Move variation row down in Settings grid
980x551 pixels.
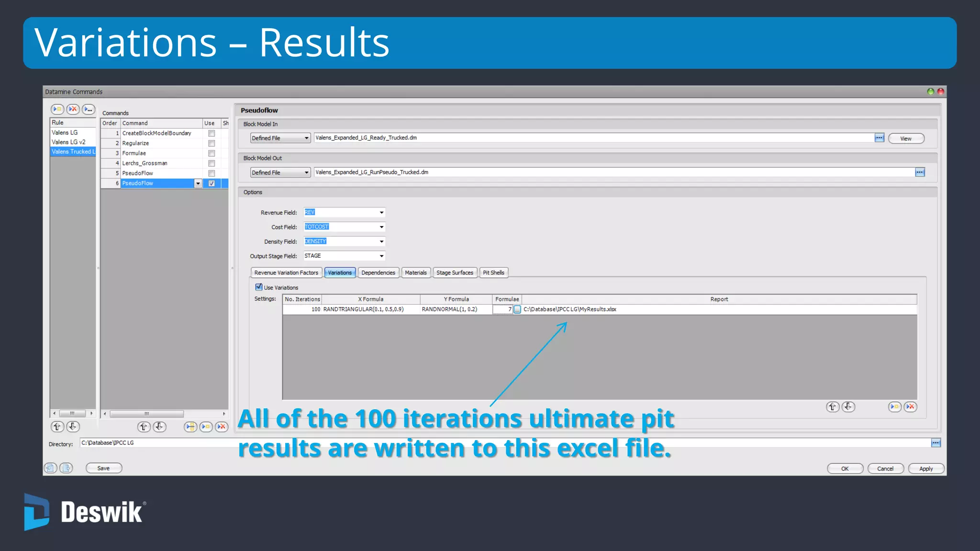[x=848, y=407]
